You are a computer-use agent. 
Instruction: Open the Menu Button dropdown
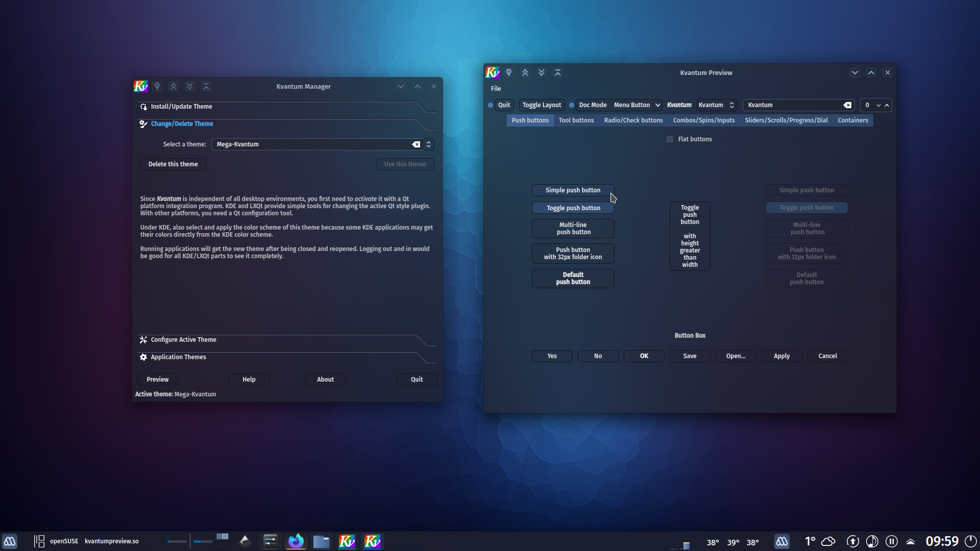pyautogui.click(x=637, y=105)
